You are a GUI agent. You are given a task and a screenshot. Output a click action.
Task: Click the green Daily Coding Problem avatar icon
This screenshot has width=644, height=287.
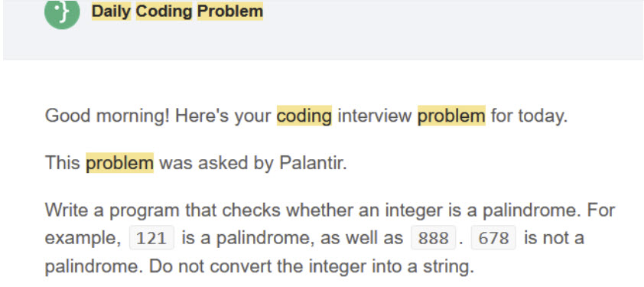tap(62, 13)
